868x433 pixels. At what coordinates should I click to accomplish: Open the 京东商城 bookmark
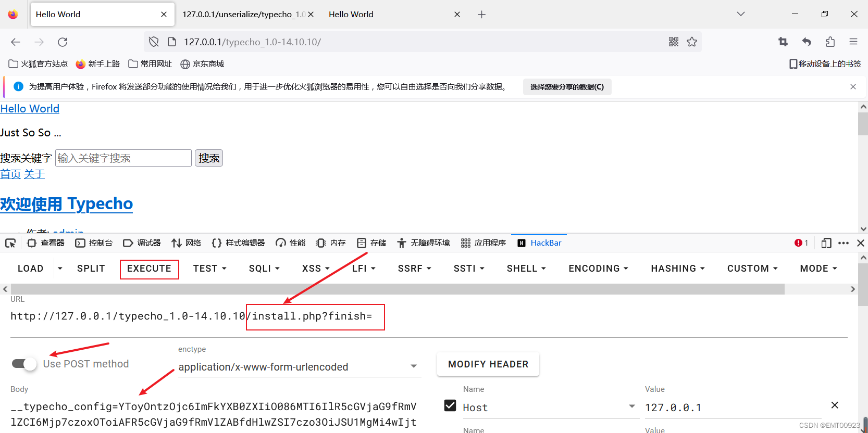pos(202,64)
